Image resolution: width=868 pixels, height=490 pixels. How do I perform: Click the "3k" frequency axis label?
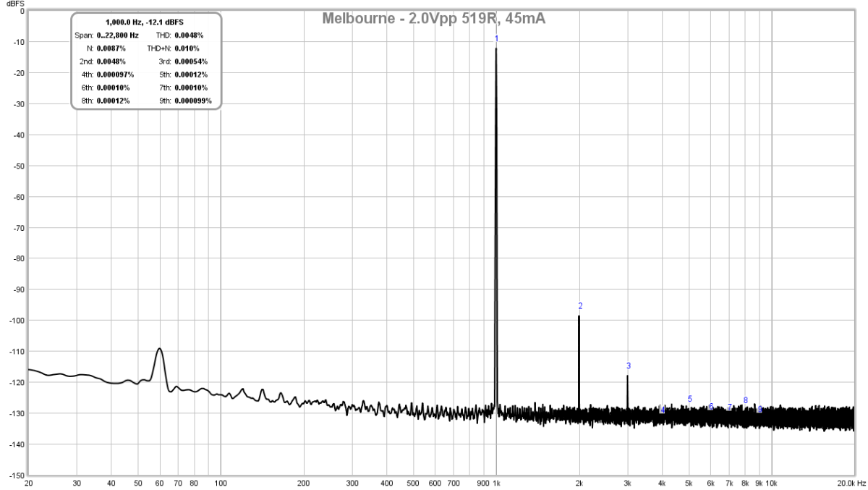click(x=628, y=482)
